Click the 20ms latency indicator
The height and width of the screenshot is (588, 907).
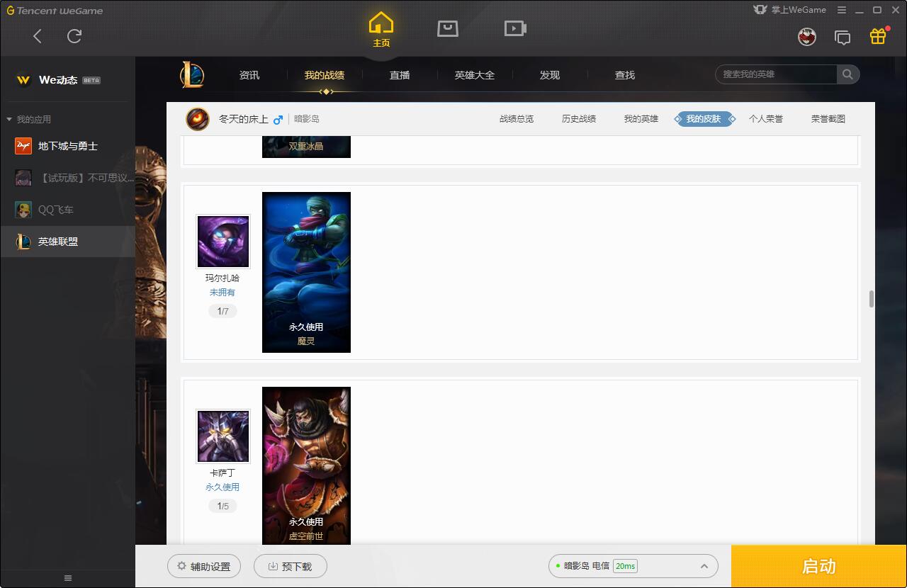pyautogui.click(x=625, y=566)
